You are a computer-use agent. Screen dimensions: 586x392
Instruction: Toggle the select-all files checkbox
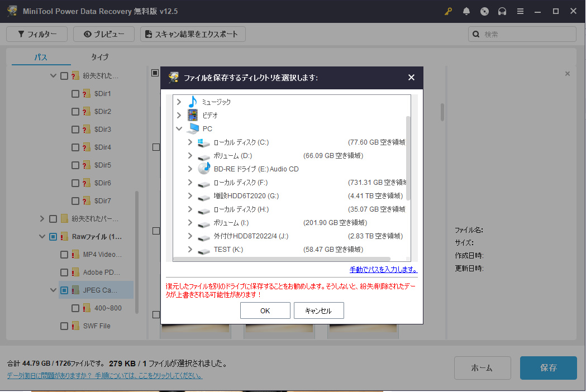[155, 73]
